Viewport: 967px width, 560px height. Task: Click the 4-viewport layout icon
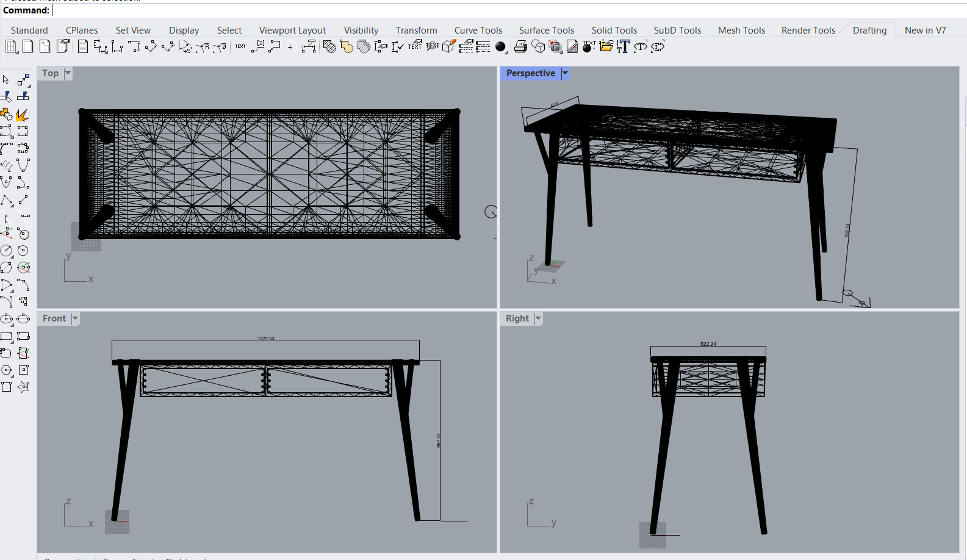tap(11, 47)
